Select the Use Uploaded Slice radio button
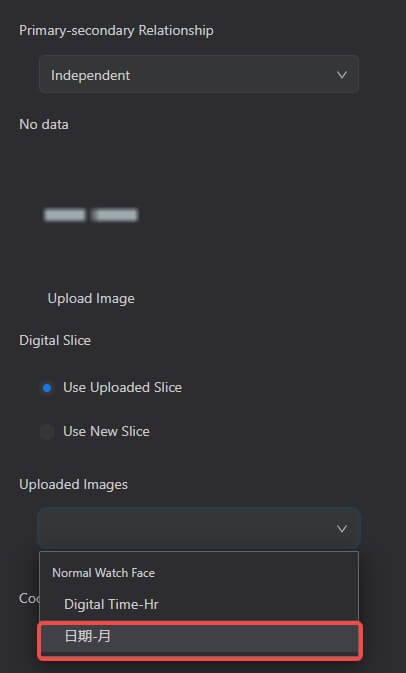Viewport: 406px width, 673px height. click(x=47, y=388)
